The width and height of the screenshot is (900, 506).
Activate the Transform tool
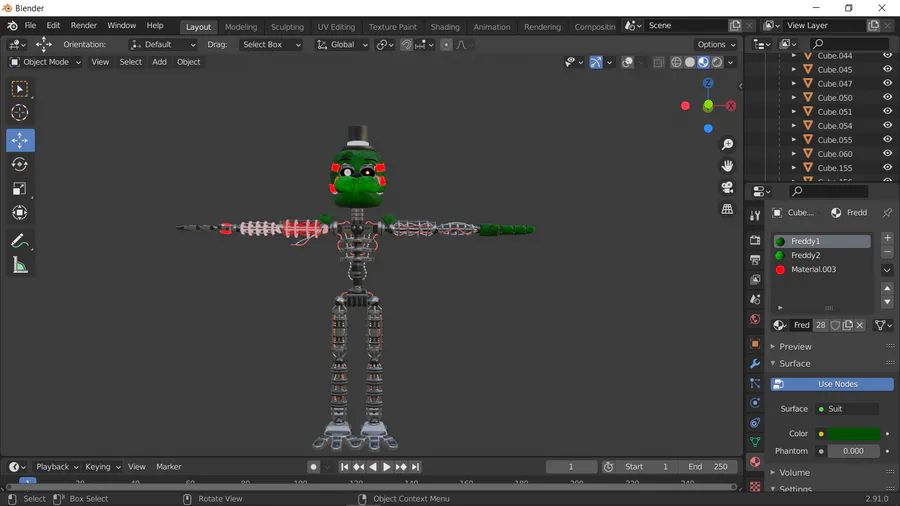[20, 213]
